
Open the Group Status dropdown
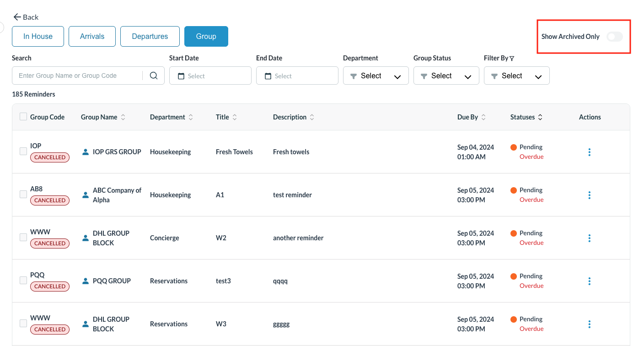click(x=446, y=76)
